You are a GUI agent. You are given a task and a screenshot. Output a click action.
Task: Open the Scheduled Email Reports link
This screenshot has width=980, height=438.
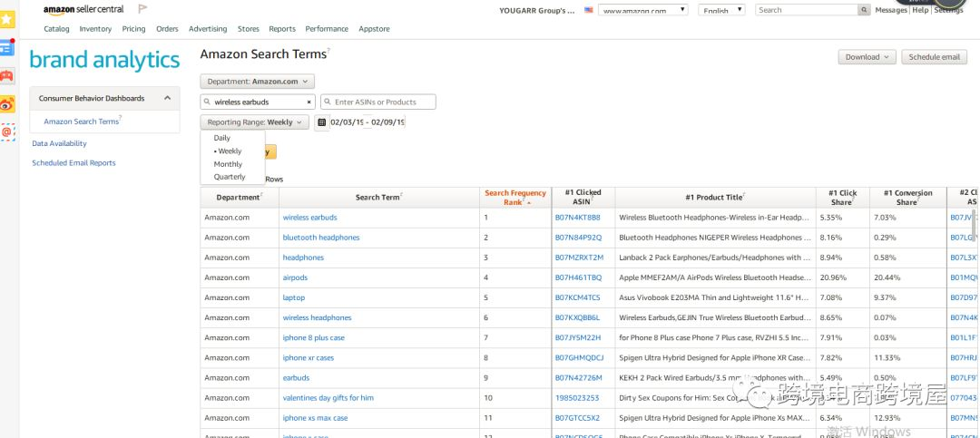coord(73,163)
